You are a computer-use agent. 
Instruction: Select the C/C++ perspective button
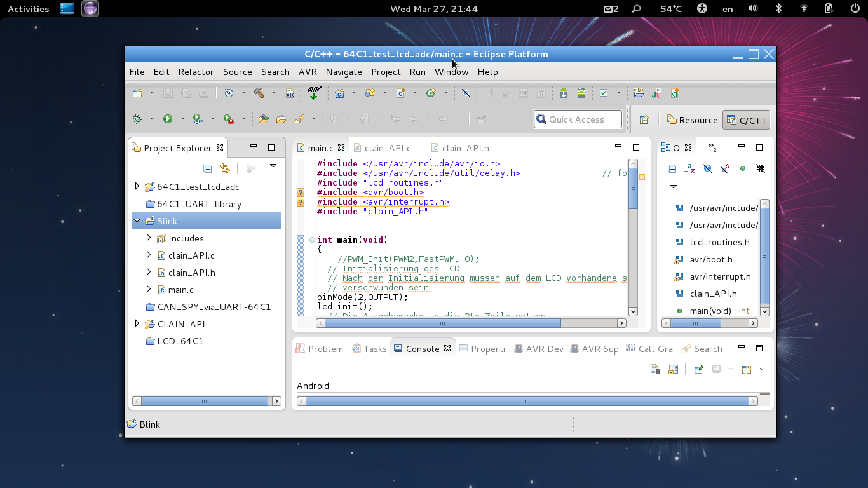(x=747, y=120)
